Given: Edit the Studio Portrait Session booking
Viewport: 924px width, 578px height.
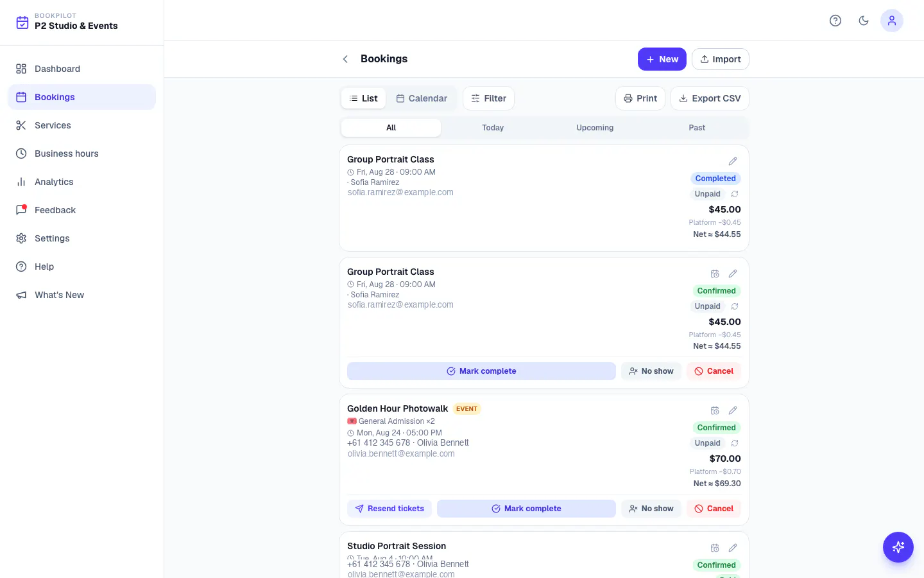Looking at the screenshot, I should (733, 548).
